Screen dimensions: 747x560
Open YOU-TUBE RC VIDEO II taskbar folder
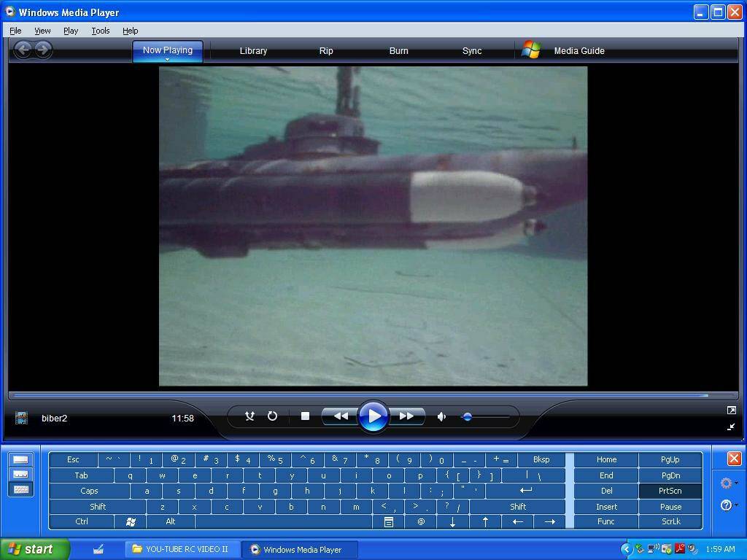[181, 549]
